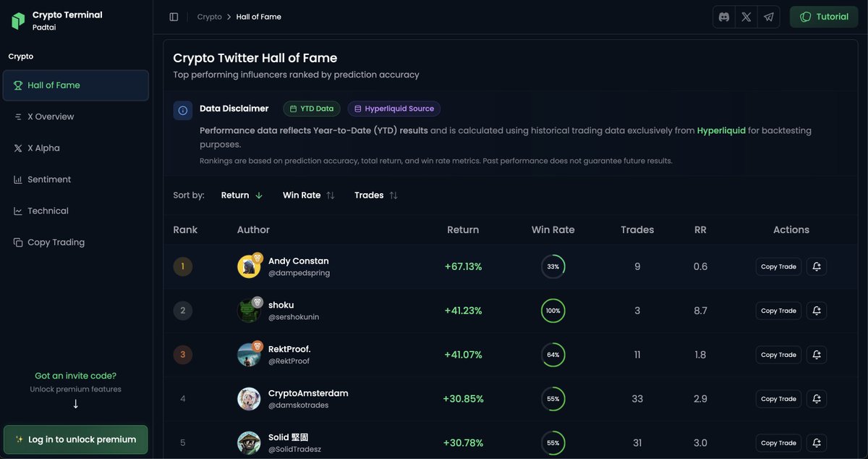Click the @SolidTradesz handle
The height and width of the screenshot is (459, 868).
[294, 450]
